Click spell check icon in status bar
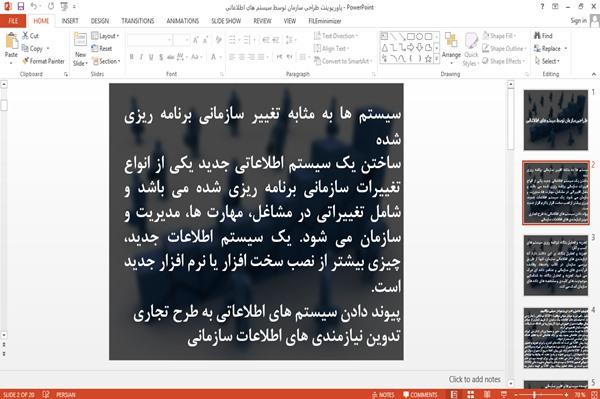The height and width of the screenshot is (399, 600). click(x=46, y=394)
